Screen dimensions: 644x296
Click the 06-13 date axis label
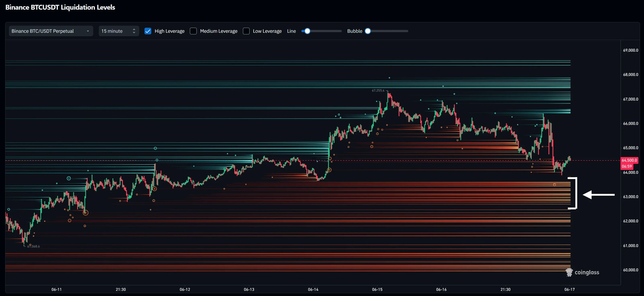249,290
